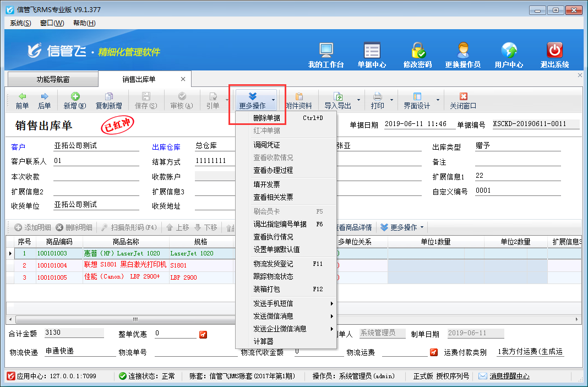Expand the 导入导出 dropdown arrow
The width and height of the screenshot is (588, 387).
click(359, 100)
